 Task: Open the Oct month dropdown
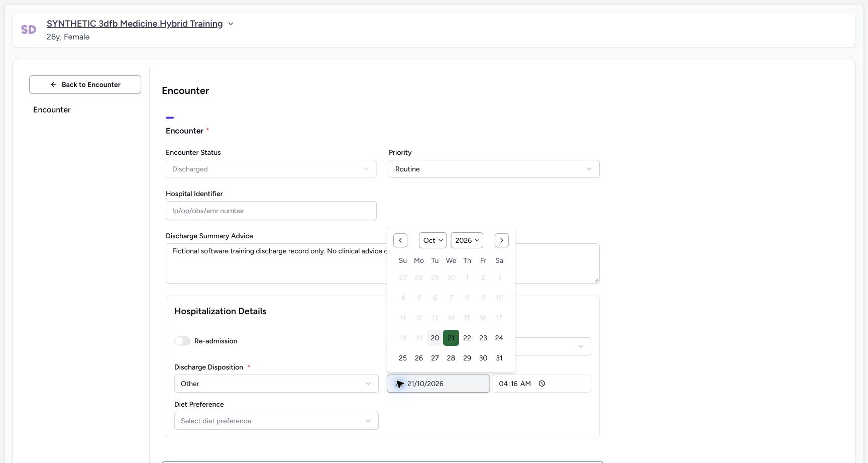point(433,240)
